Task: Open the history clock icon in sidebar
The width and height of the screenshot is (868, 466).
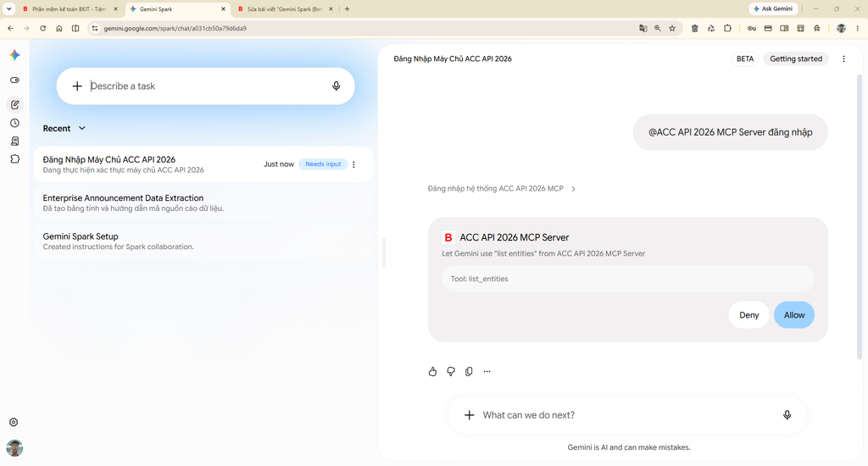Action: click(15, 123)
